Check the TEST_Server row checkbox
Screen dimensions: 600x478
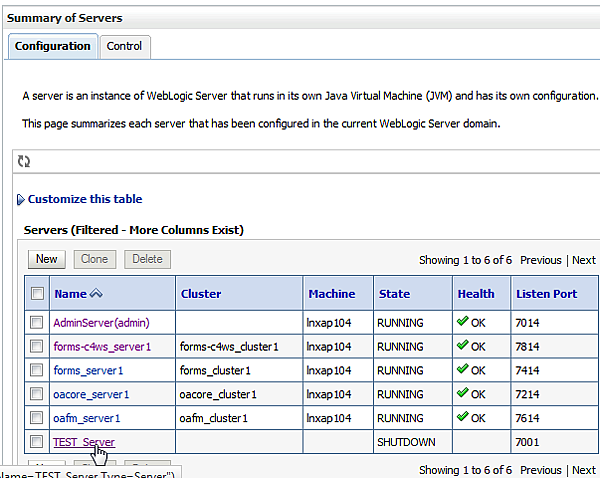tap(36, 442)
